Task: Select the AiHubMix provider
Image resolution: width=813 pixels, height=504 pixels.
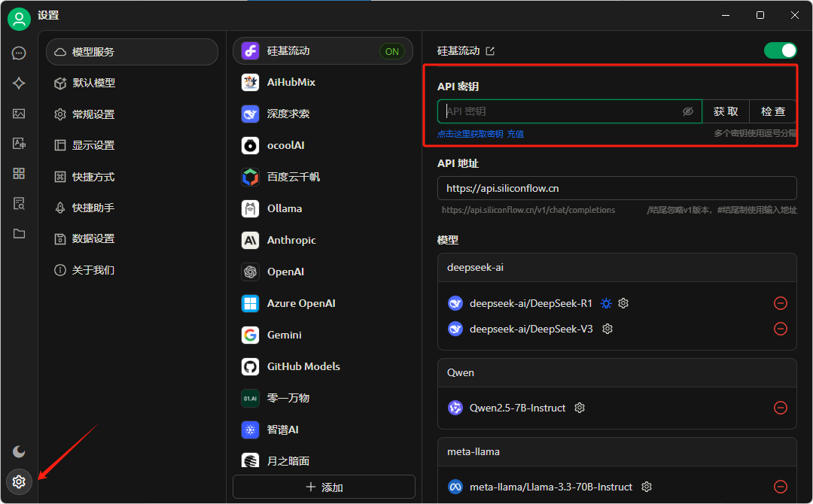Action: pos(322,82)
